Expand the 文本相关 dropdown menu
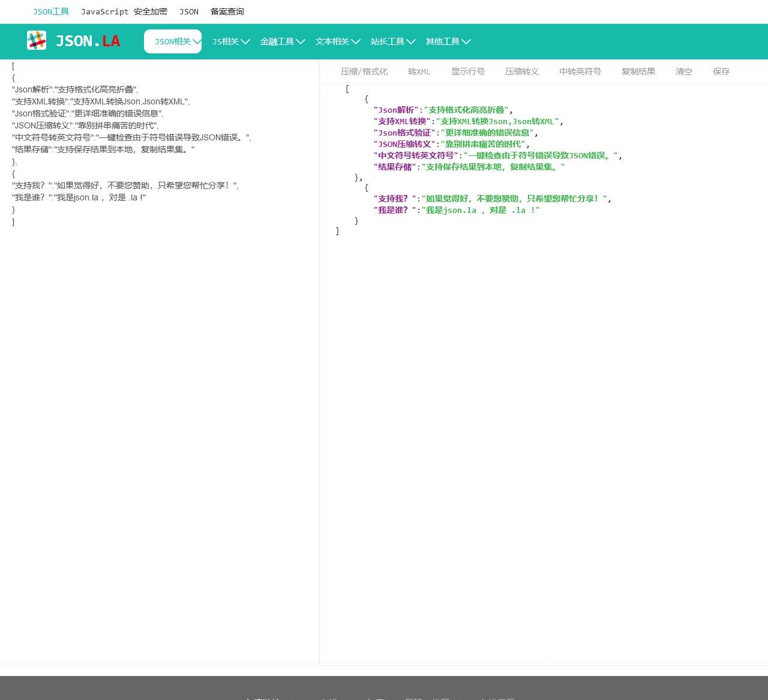This screenshot has height=700, width=768. point(338,41)
